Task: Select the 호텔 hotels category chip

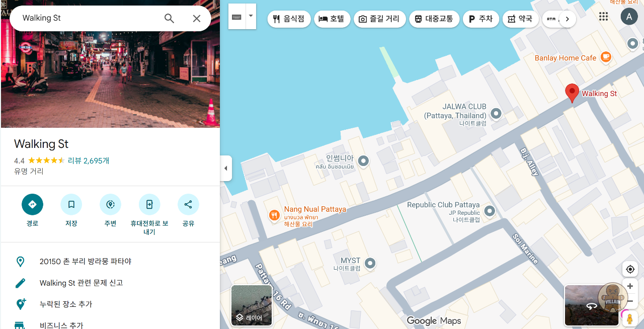Action: [x=332, y=19]
